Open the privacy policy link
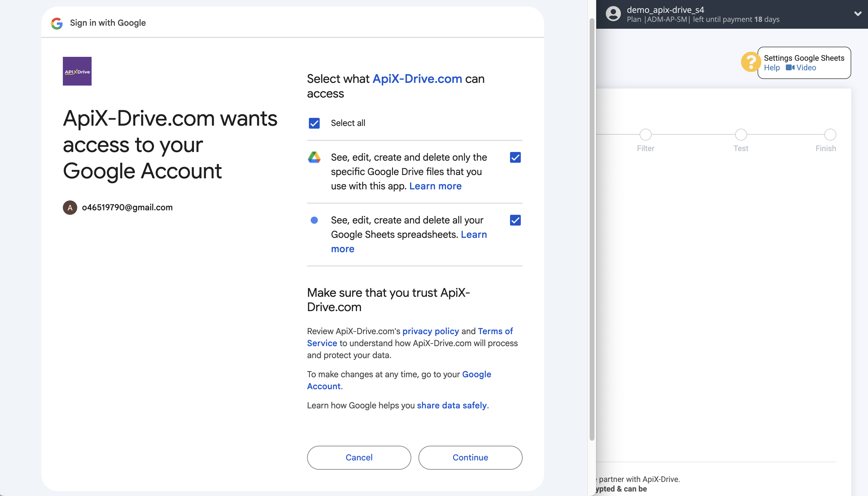Screen dimensions: 868x496 430,331
